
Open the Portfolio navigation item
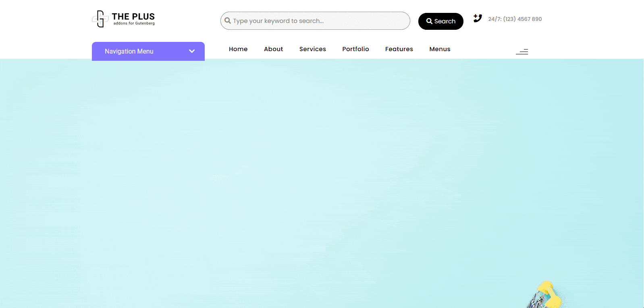click(x=355, y=49)
